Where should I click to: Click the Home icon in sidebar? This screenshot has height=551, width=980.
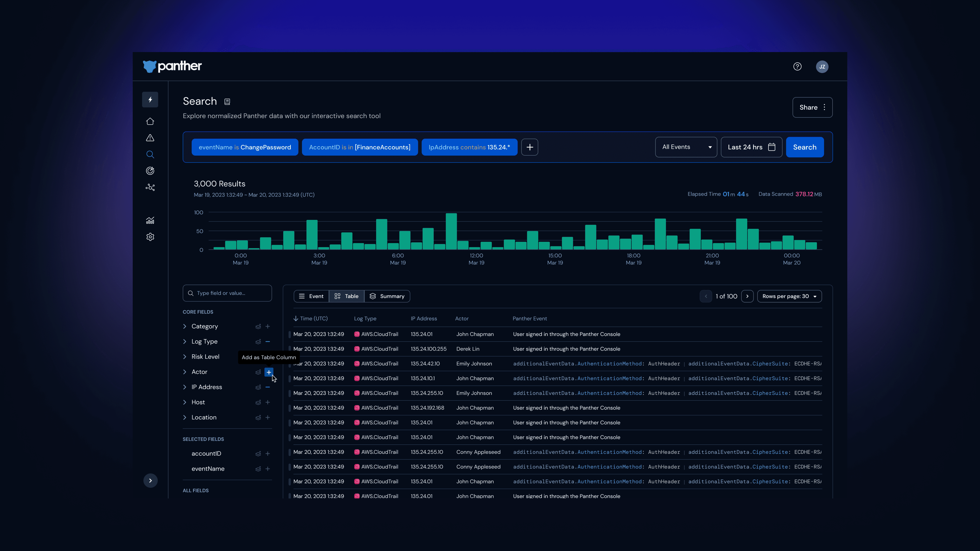150,121
